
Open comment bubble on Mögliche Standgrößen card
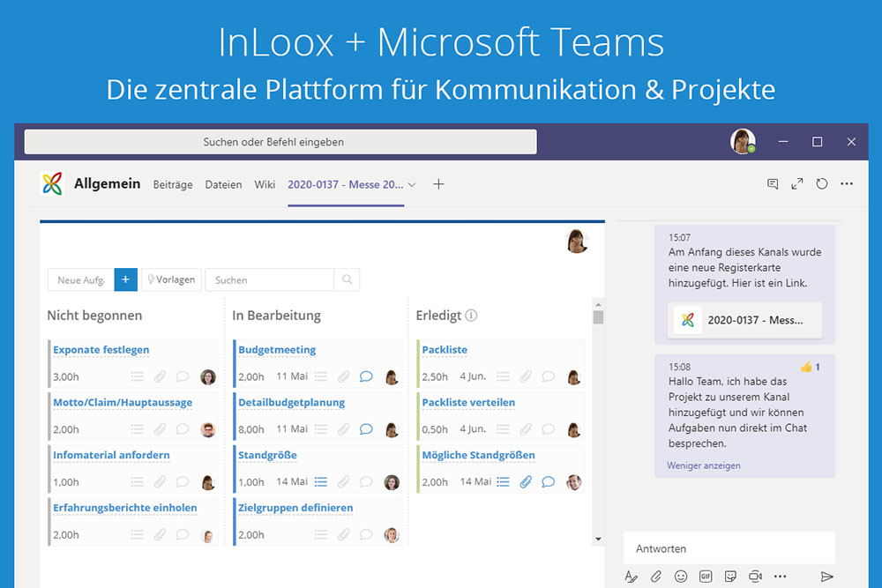(548, 481)
